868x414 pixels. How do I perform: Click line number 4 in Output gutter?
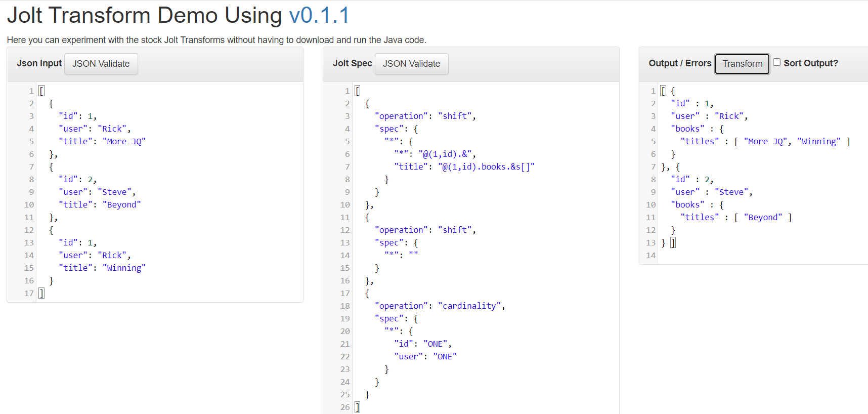pyautogui.click(x=653, y=129)
